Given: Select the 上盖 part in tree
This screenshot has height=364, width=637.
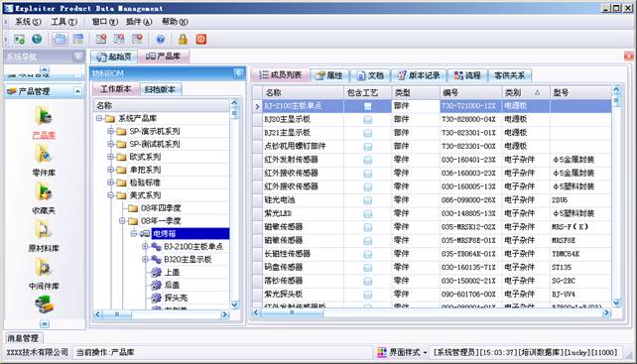Looking at the screenshot, I should (173, 273).
